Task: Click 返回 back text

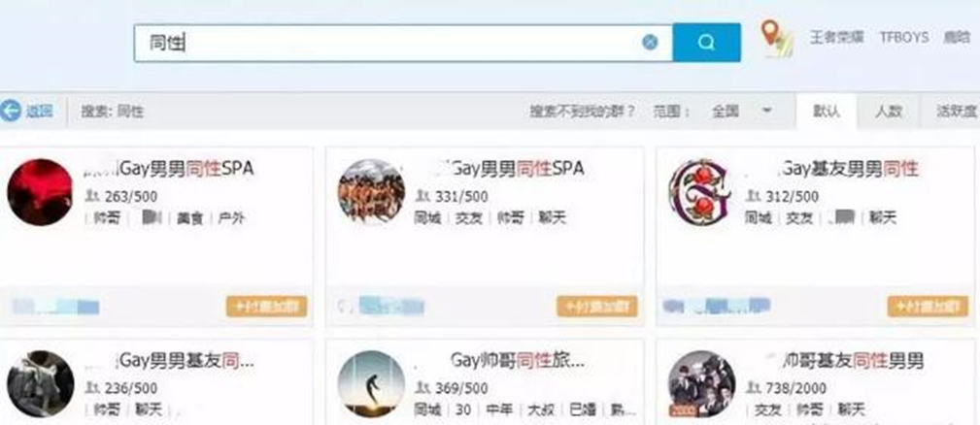Action: point(39,112)
